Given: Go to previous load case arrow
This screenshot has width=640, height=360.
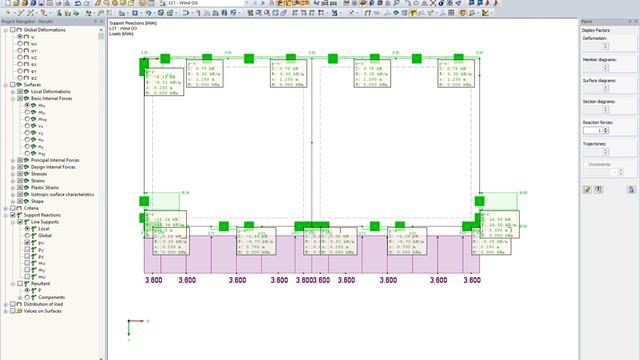Looking at the screenshot, I should (x=255, y=3).
